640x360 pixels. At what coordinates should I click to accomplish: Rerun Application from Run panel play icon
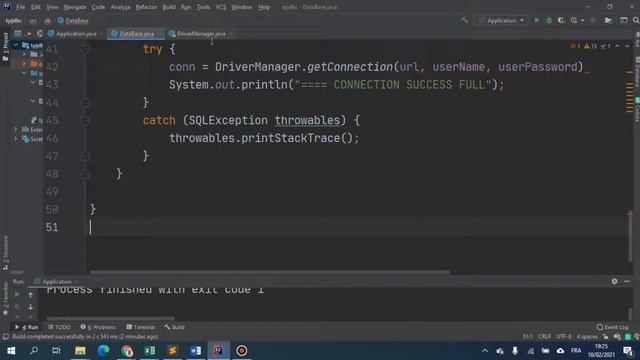coord(17,294)
